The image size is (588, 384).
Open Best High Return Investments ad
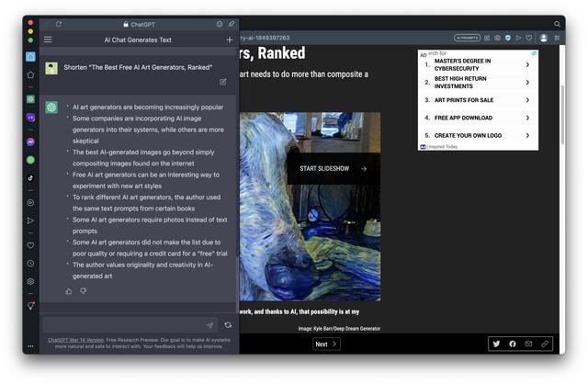coord(478,82)
